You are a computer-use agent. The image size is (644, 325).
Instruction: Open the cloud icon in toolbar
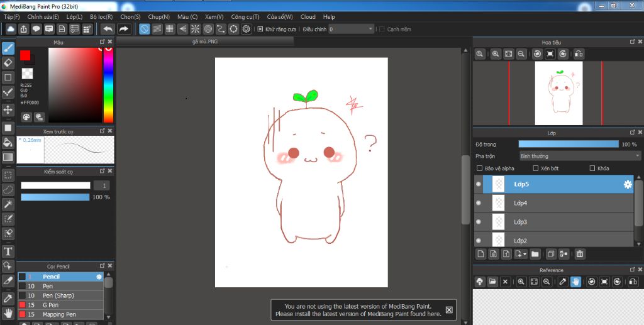(x=11, y=29)
